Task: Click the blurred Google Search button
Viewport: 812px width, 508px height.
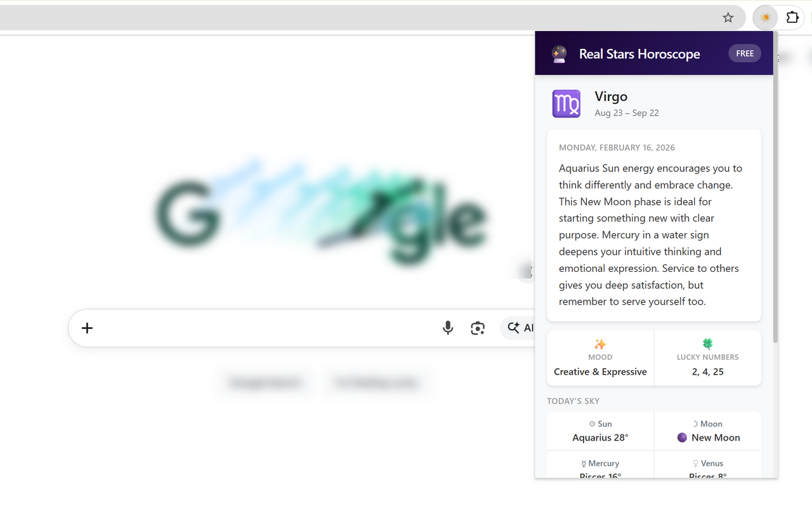Action: (x=265, y=383)
